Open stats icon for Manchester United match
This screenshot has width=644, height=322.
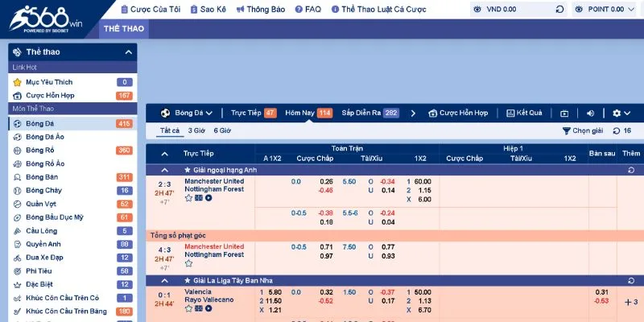(x=199, y=198)
